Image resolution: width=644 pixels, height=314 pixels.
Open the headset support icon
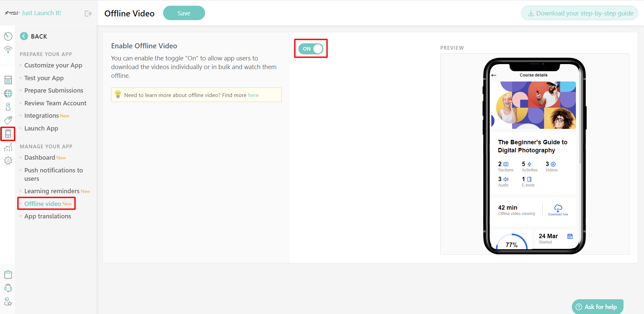pyautogui.click(x=8, y=288)
